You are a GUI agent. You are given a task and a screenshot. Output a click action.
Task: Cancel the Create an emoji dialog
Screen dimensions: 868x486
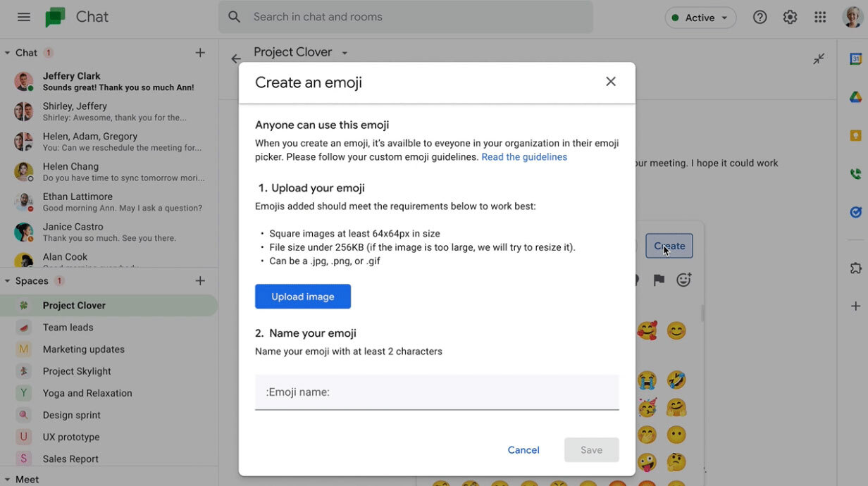523,450
